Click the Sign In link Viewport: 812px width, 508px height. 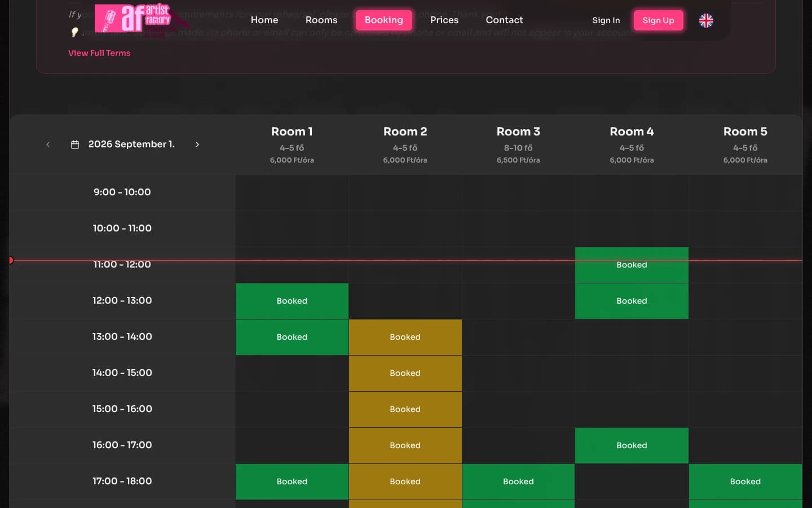pyautogui.click(x=606, y=20)
